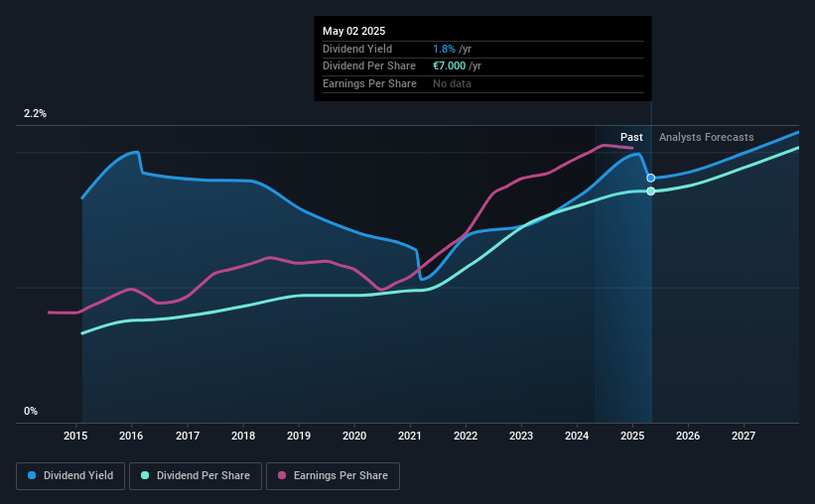Select the 2018 x-axis label
Image resolution: width=815 pixels, height=504 pixels.
(x=243, y=436)
